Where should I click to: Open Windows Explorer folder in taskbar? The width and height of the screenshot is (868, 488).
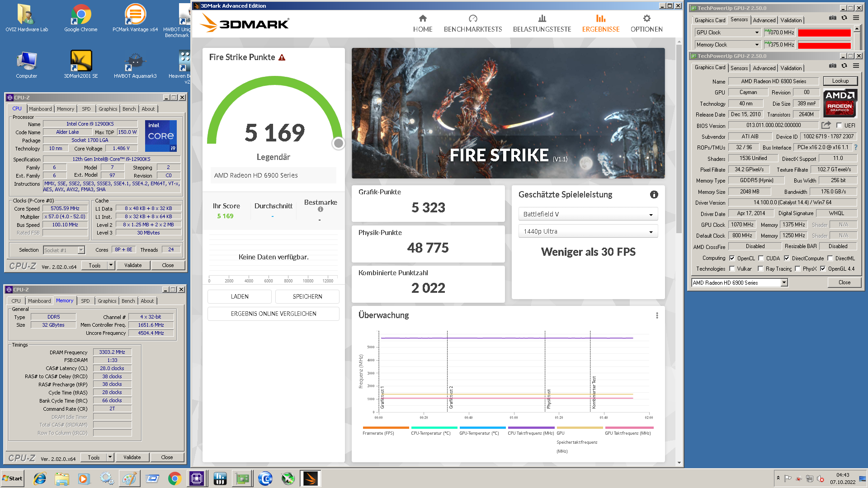(x=62, y=479)
